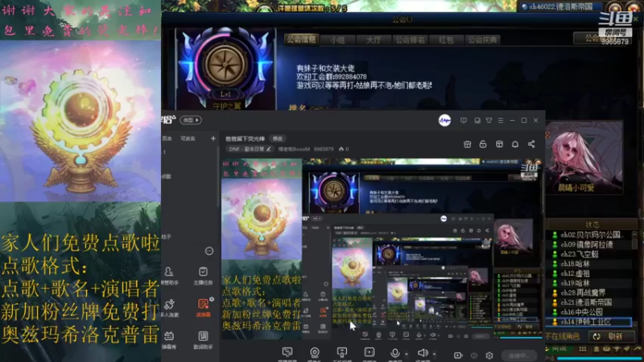Open the 弹幕秀 tool in streaming sidebar
The height and width of the screenshot is (362, 644).
click(x=169, y=340)
